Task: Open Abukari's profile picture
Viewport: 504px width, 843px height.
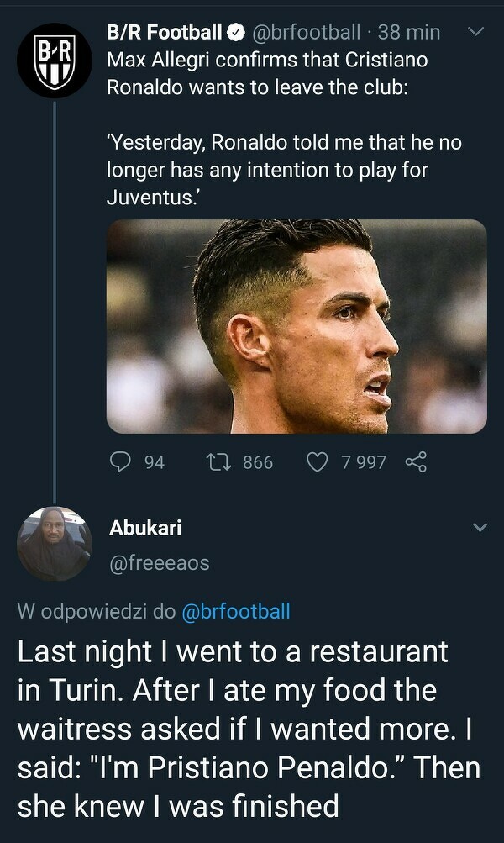Action: 54,544
